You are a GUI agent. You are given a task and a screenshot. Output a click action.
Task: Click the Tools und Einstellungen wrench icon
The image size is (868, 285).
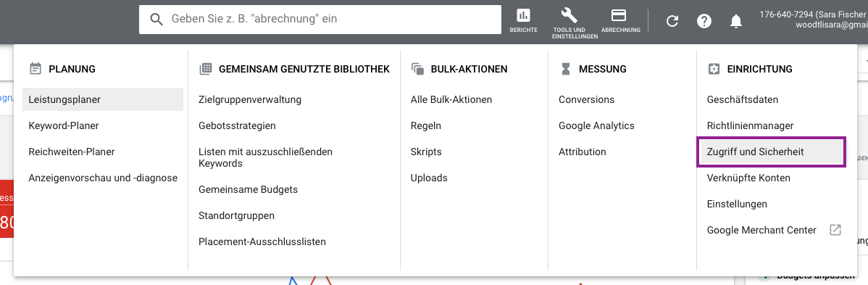pyautogui.click(x=569, y=15)
